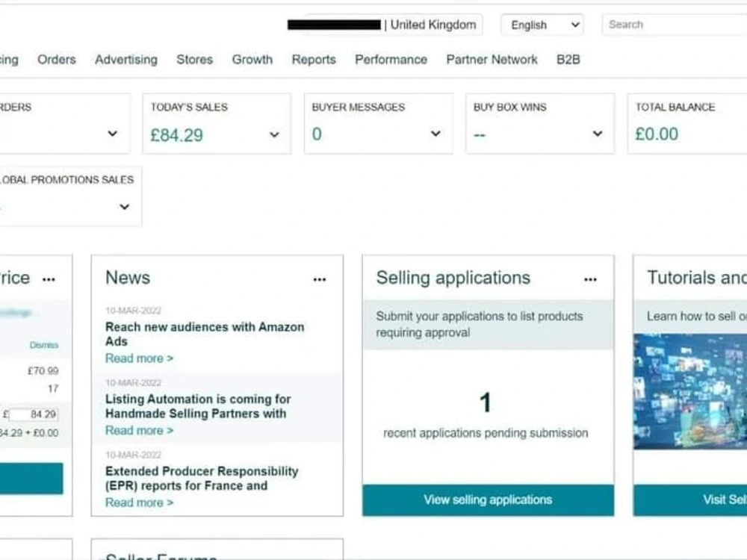Open the Reports menu
747x560 pixels.
tap(314, 60)
